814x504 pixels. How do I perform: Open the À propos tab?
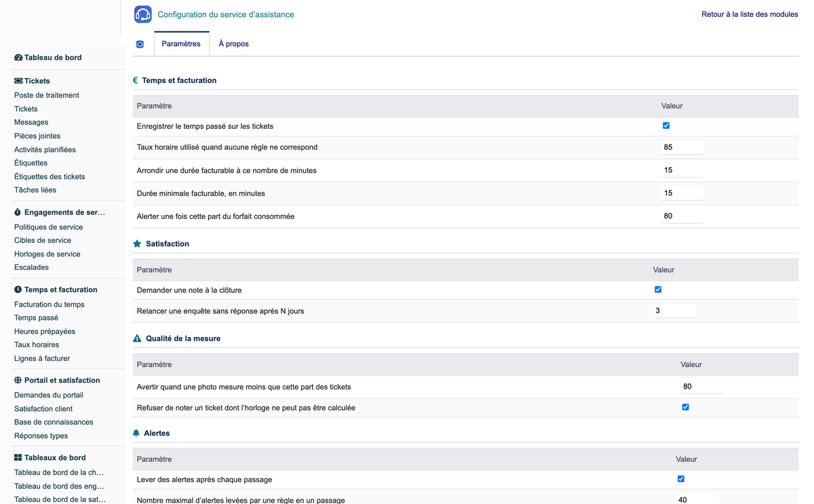[233, 44]
